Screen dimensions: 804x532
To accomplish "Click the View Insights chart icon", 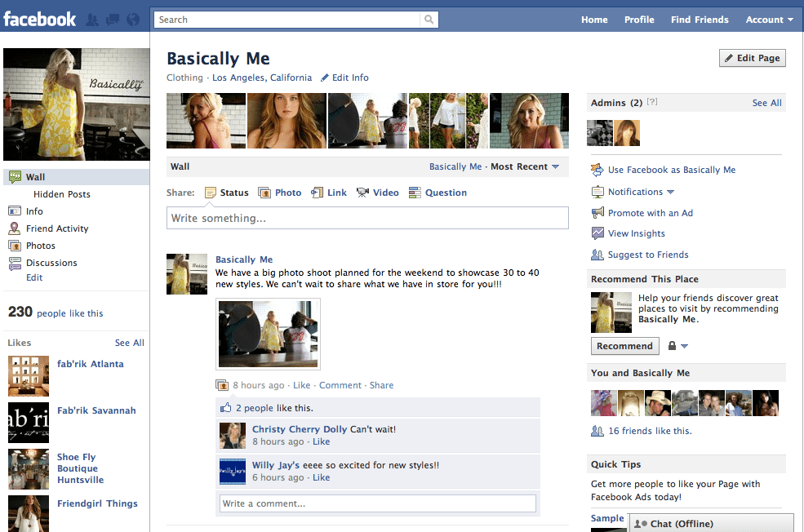I will [x=597, y=233].
